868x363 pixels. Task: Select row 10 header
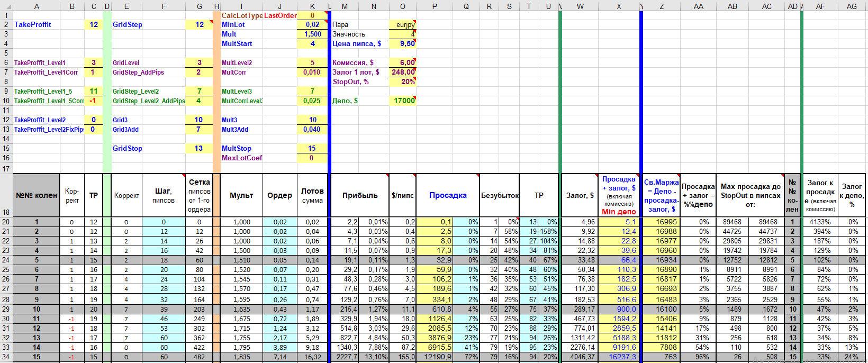[x=6, y=101]
